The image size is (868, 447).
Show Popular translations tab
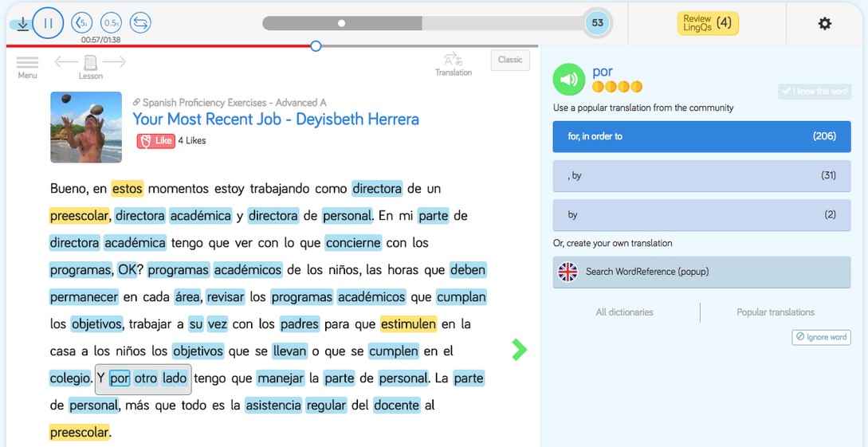[776, 312]
